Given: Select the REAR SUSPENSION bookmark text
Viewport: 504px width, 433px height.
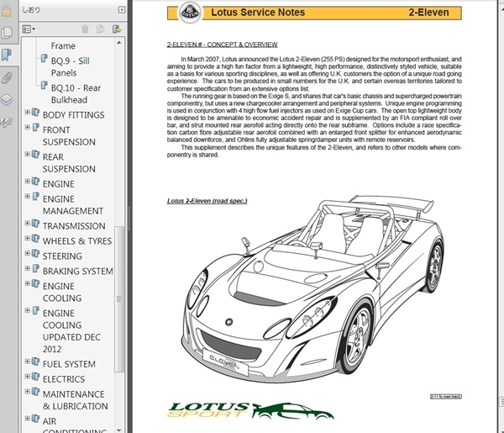Looking at the screenshot, I should (x=69, y=163).
